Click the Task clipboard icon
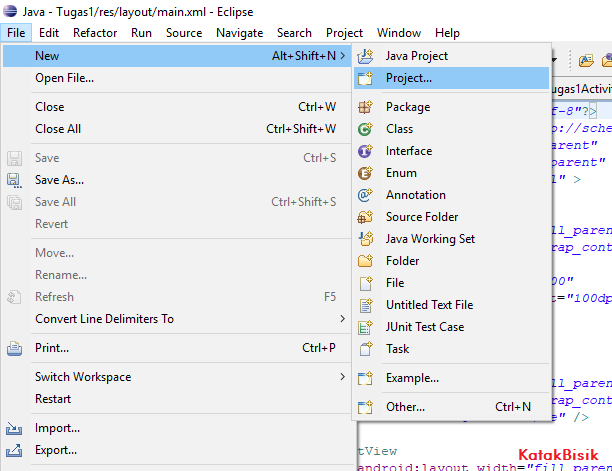This screenshot has height=471, width=612. pos(365,349)
